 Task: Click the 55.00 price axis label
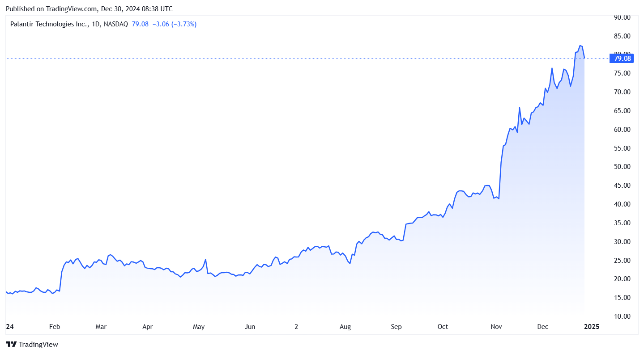coord(622,148)
